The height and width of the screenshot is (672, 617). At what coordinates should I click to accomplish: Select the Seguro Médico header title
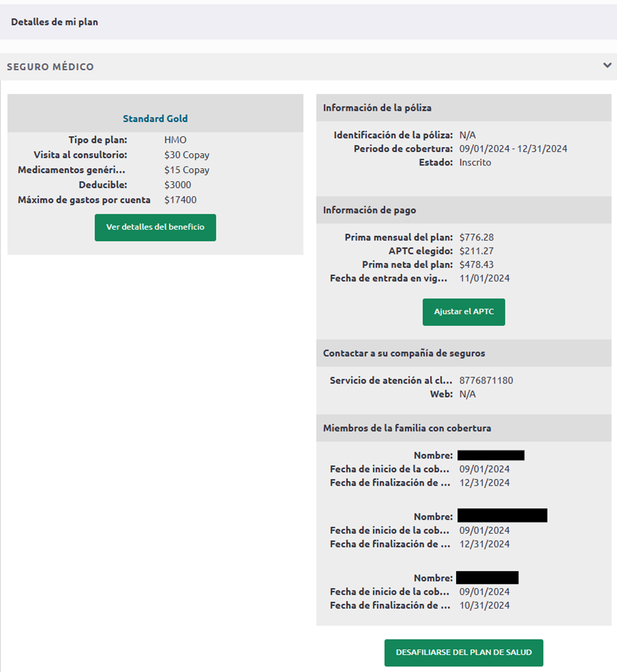pos(50,67)
